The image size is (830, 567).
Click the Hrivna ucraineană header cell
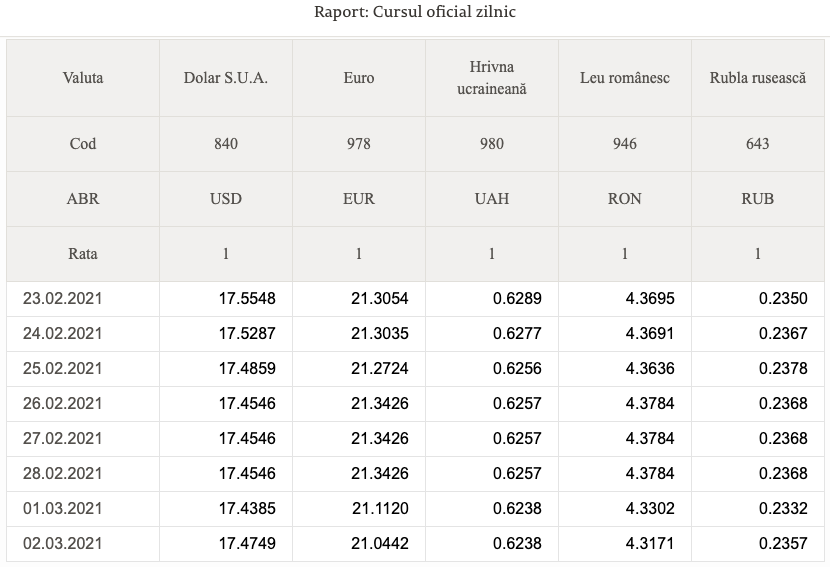click(x=492, y=78)
